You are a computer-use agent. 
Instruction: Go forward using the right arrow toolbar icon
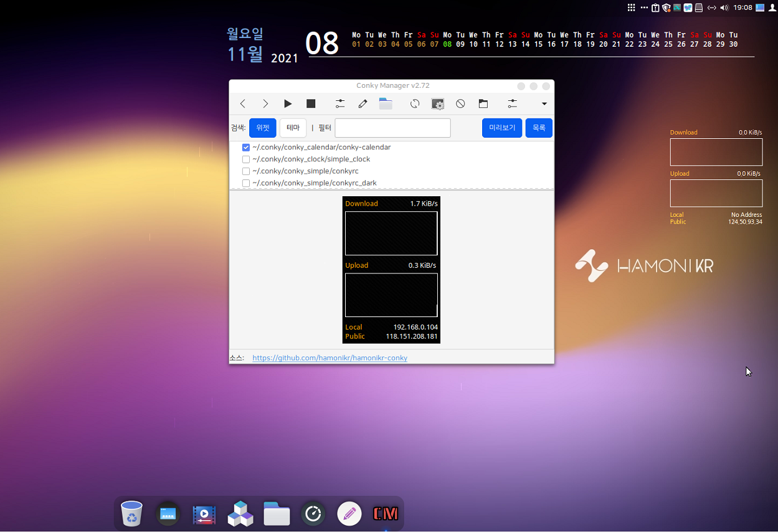[x=265, y=103]
